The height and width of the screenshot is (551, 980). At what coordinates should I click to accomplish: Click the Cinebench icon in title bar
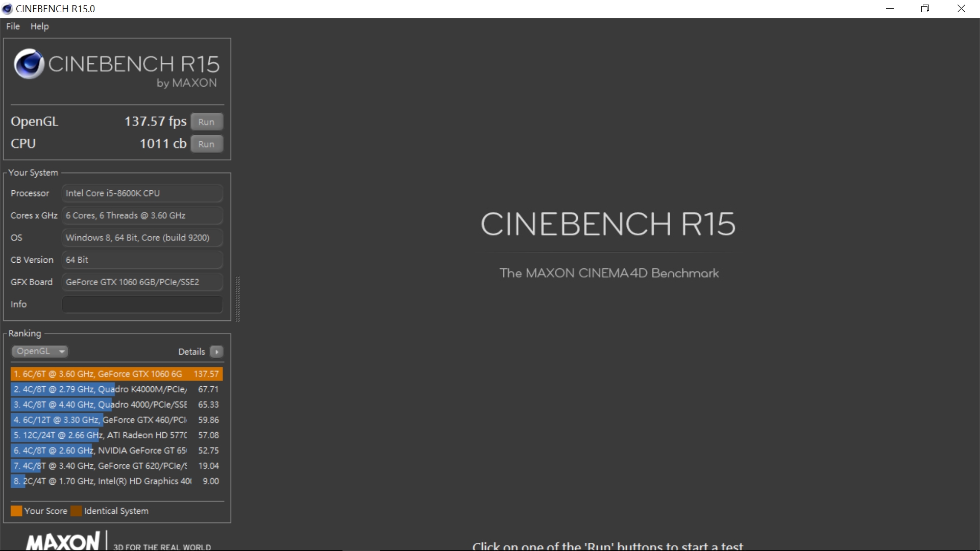pos(7,9)
